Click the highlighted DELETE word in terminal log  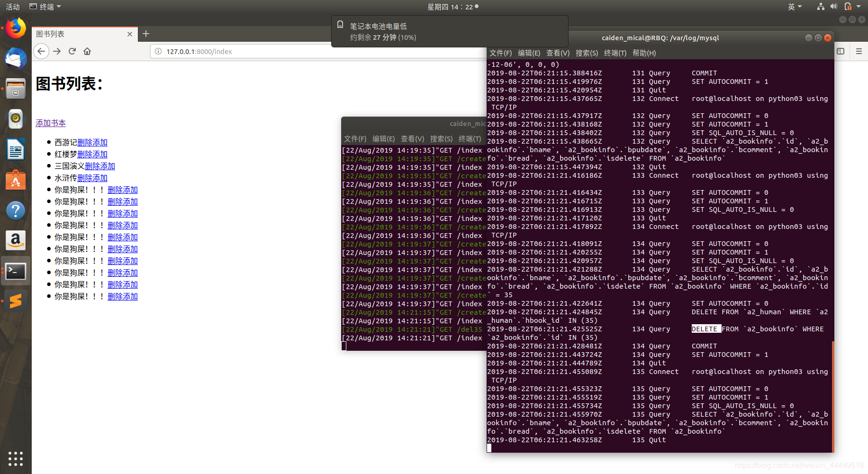(706, 329)
